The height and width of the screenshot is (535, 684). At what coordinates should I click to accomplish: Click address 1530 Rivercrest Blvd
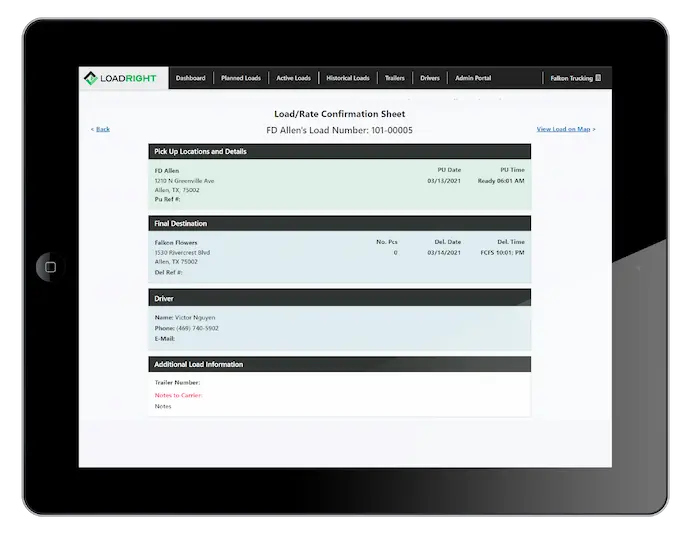coord(182,253)
